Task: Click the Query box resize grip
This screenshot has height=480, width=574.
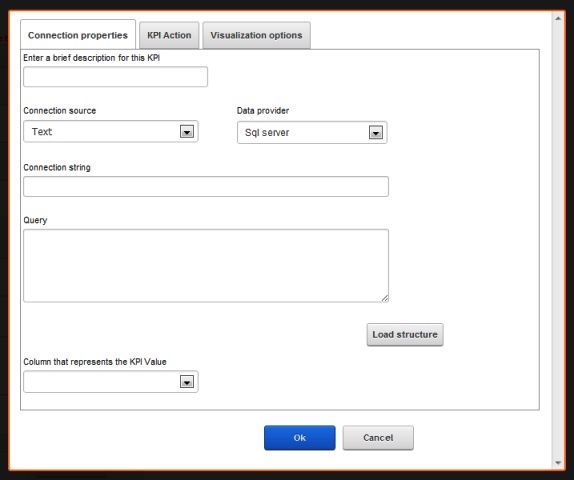Action: (384, 298)
